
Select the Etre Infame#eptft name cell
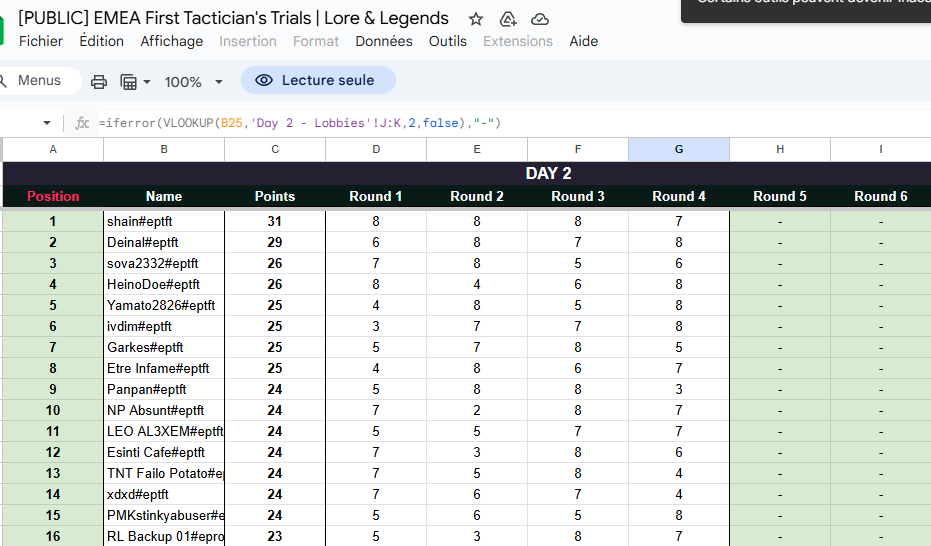(164, 368)
